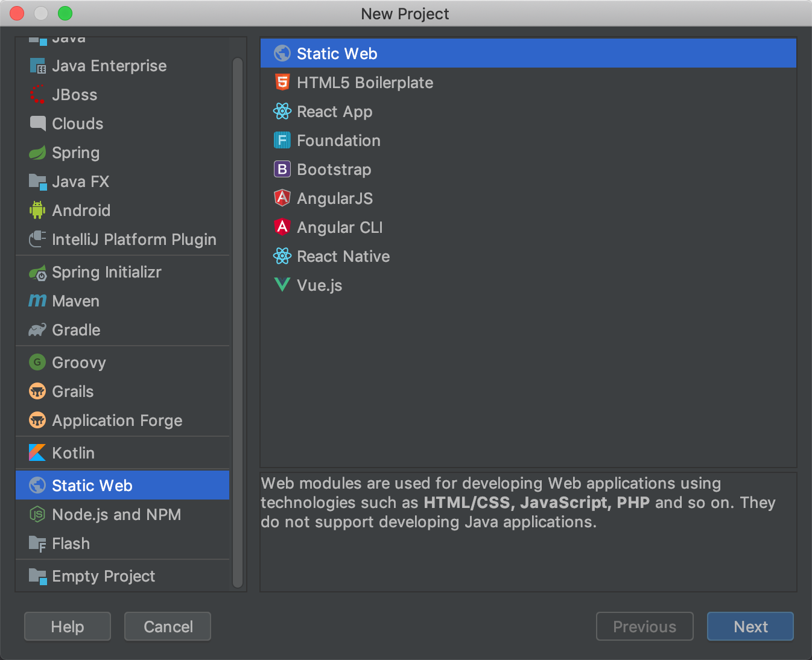
Task: Click the Maven 'm' icon
Action: pyautogui.click(x=37, y=301)
